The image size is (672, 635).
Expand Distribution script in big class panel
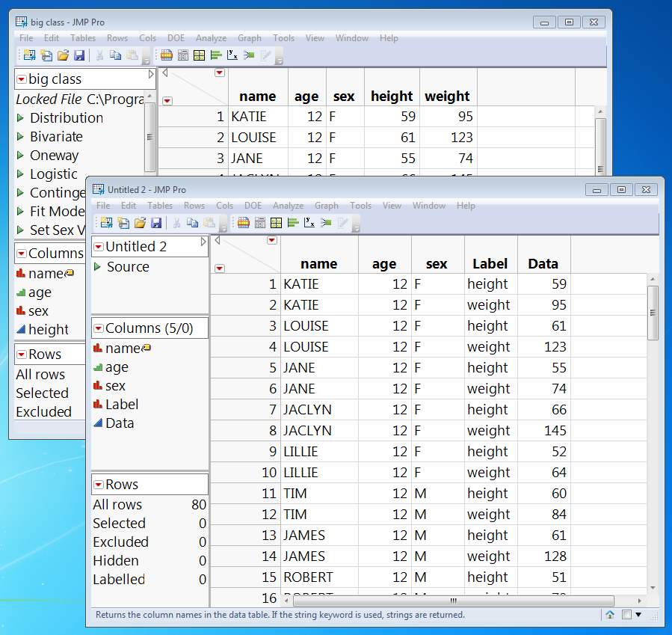[x=21, y=118]
